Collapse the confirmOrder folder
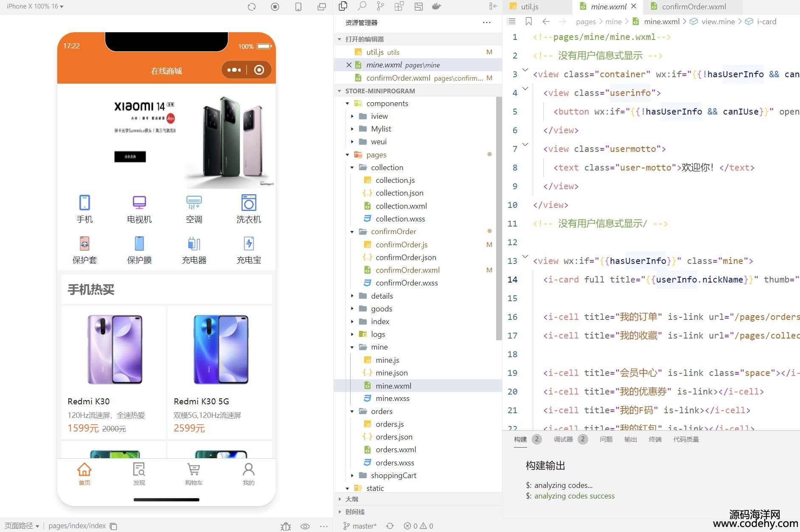 [352, 232]
